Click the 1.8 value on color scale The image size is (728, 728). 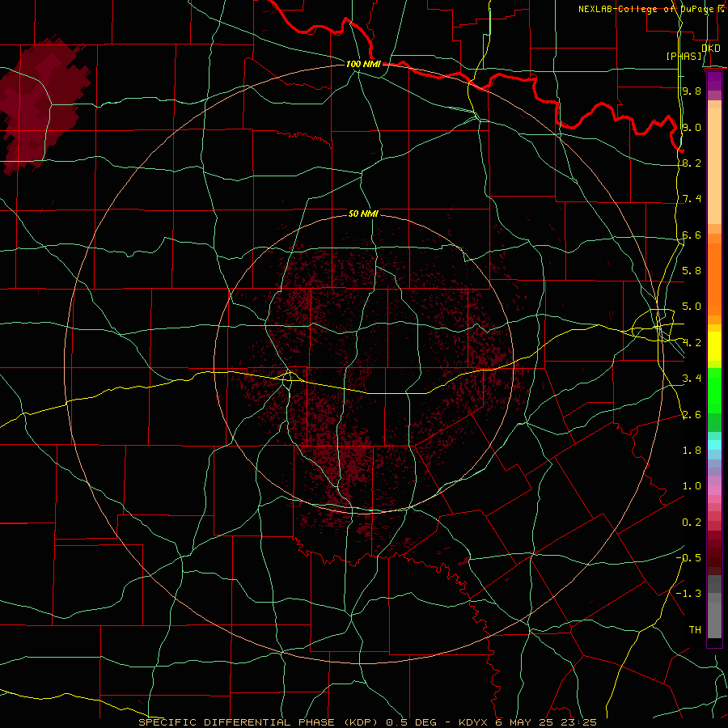point(692,451)
